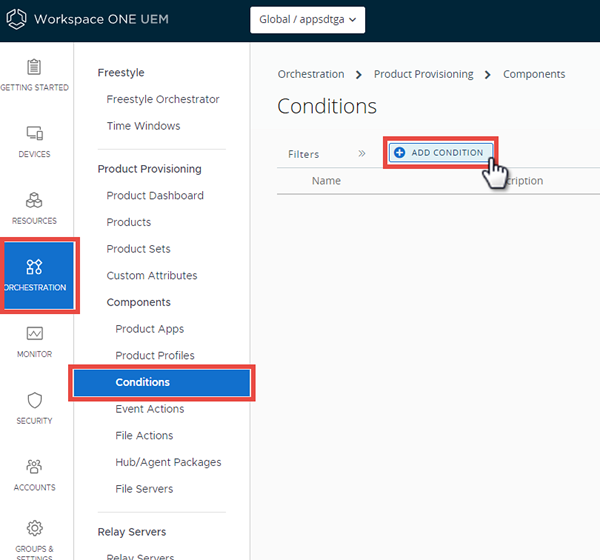Image resolution: width=600 pixels, height=560 pixels.
Task: Click the Components breadcrumb link
Action: point(534,74)
